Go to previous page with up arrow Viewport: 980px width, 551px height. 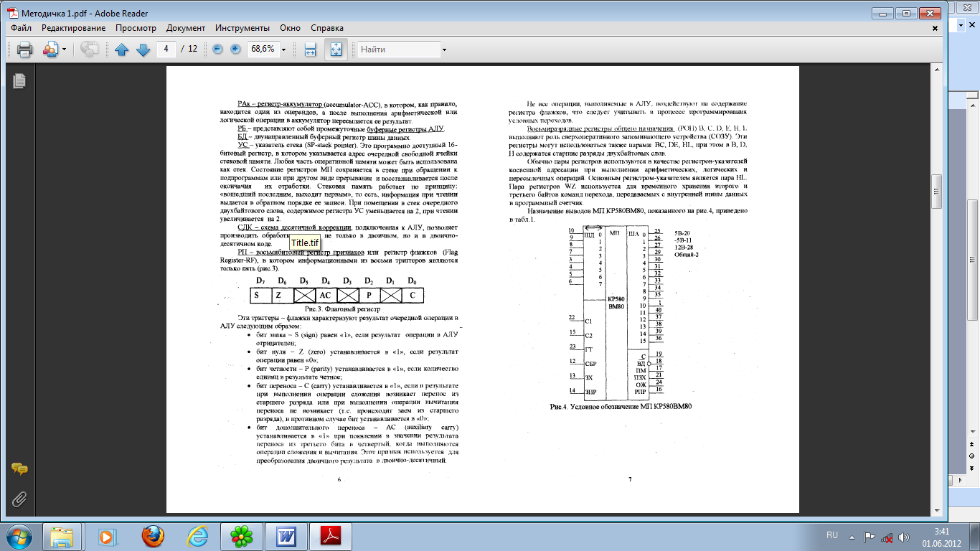point(121,50)
